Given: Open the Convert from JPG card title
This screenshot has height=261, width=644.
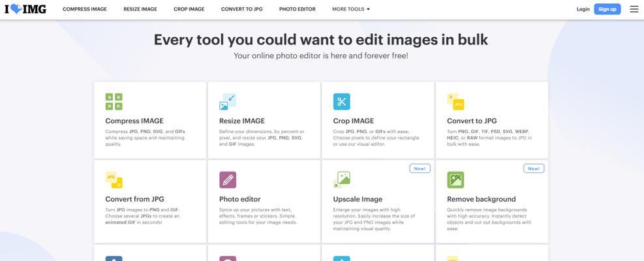Looking at the screenshot, I should pyautogui.click(x=134, y=199).
